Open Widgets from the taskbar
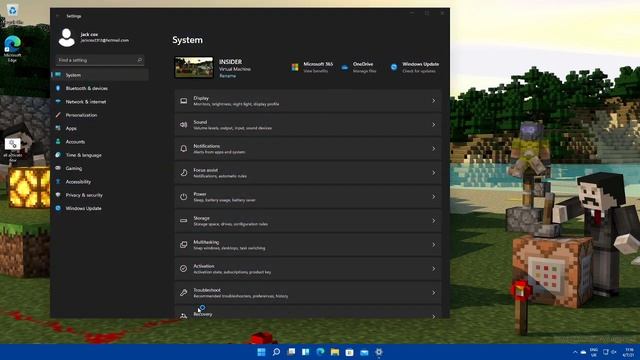This screenshot has height=360, width=640. tap(305, 352)
